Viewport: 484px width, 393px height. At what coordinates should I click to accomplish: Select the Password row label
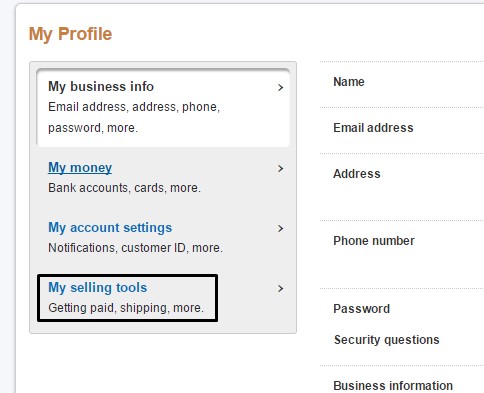[x=361, y=309]
